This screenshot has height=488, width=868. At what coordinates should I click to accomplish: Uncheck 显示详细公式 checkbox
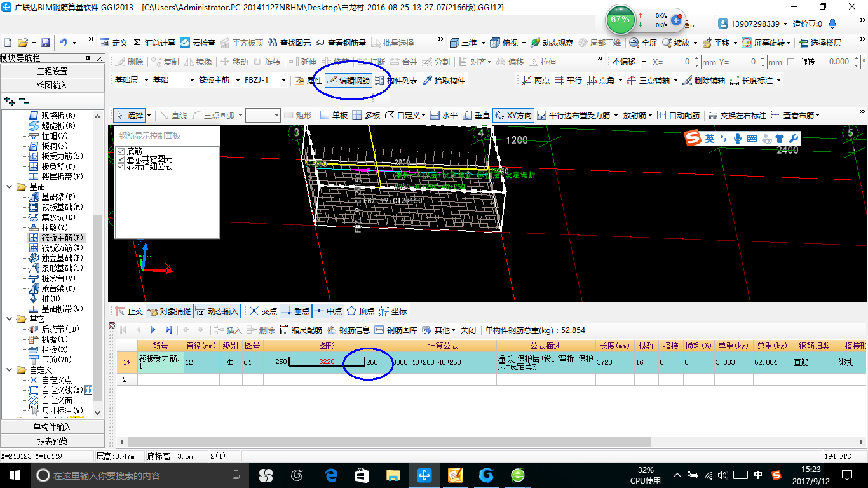(121, 166)
